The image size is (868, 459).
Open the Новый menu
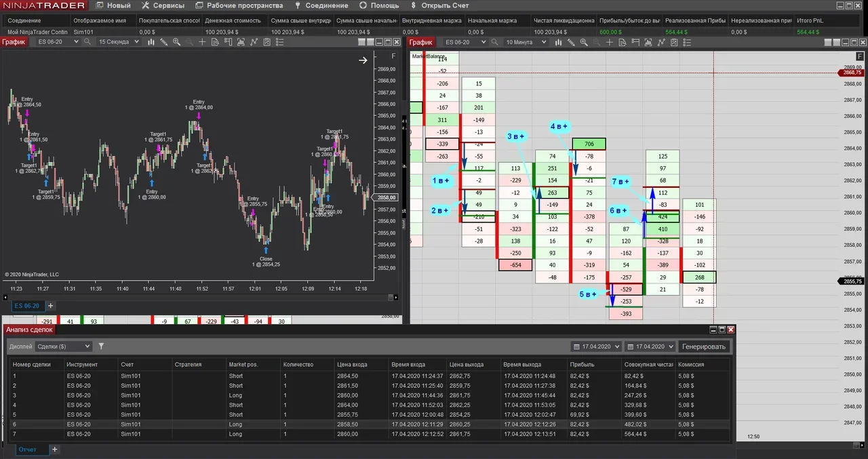tap(113, 5)
